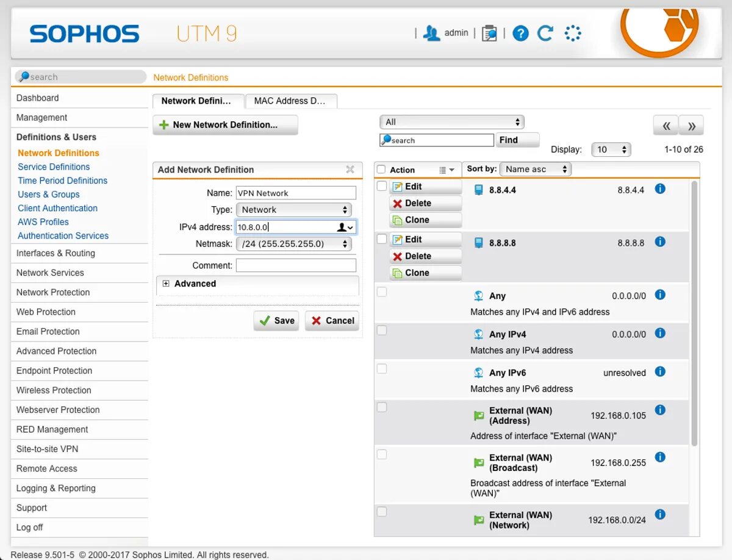Click the Any IPv4 globe icon
The image size is (732, 560).
pos(479,334)
